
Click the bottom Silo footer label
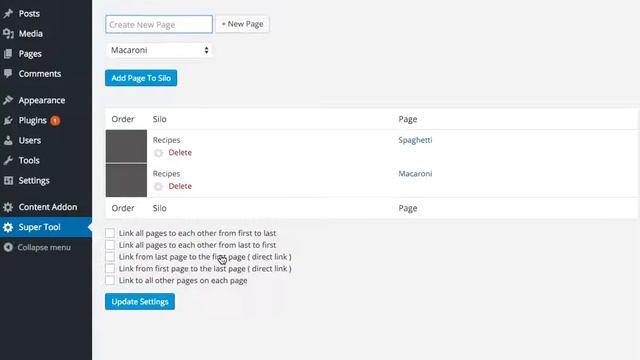point(160,208)
